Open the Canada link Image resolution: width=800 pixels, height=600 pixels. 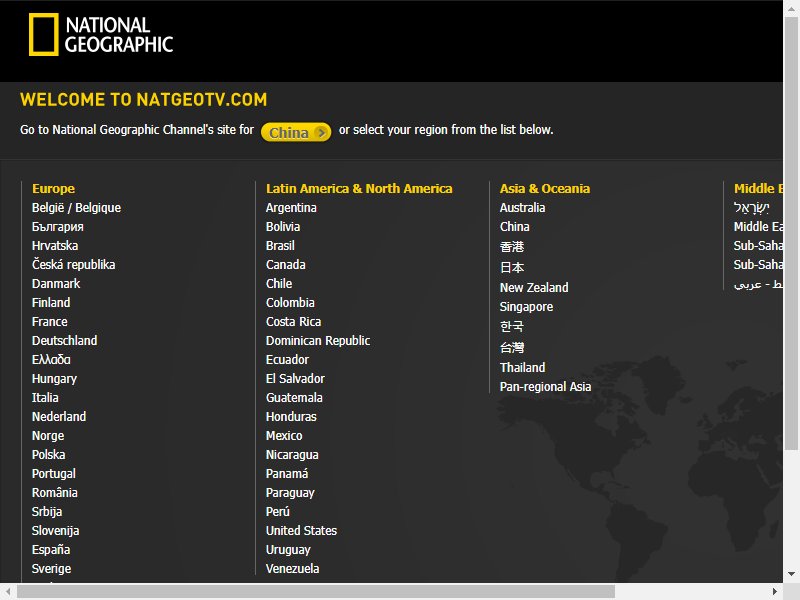click(286, 264)
